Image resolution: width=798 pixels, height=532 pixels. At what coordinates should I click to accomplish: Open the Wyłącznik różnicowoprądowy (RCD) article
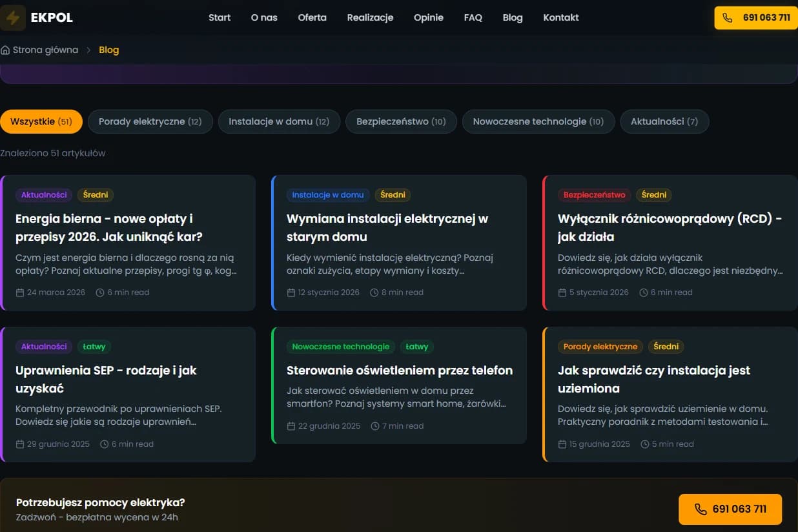tap(670, 227)
